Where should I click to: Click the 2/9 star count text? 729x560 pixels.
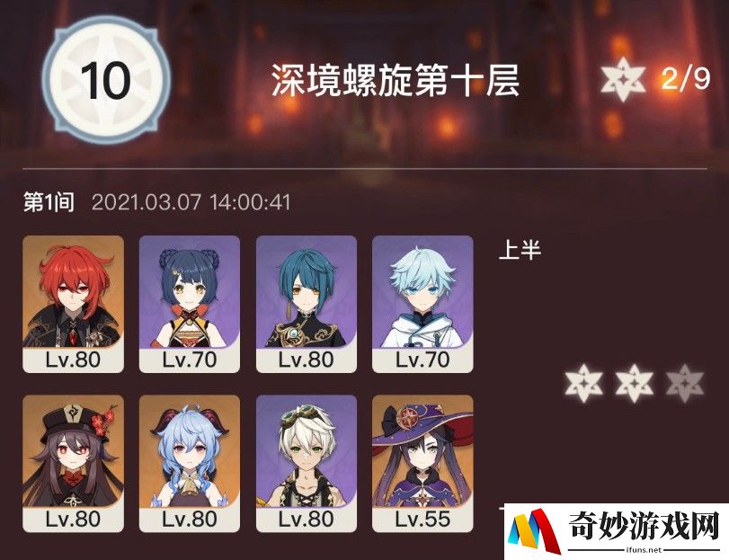coord(686,78)
